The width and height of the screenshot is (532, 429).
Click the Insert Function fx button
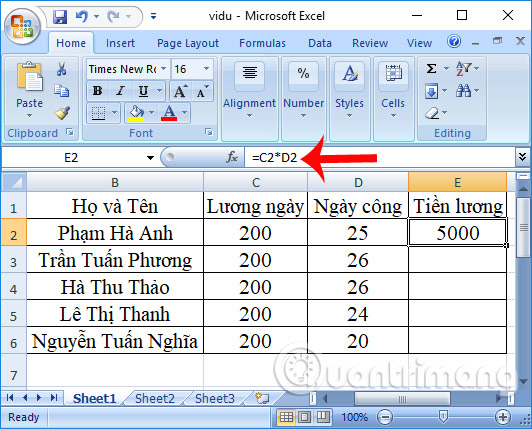tap(232, 157)
